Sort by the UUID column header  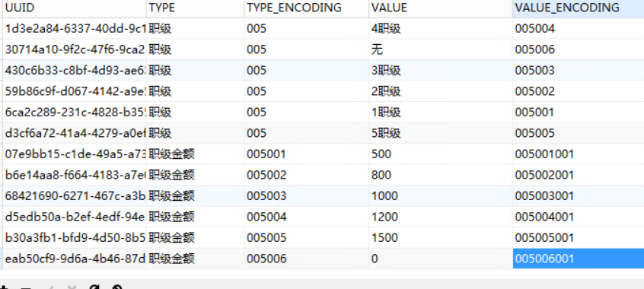tap(75, 8)
